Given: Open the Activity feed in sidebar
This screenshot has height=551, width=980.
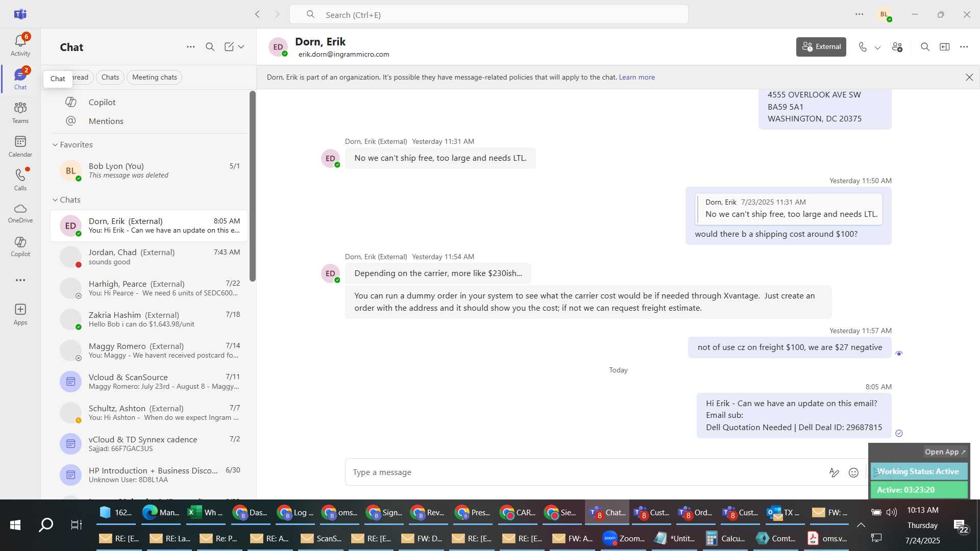Looking at the screenshot, I should pyautogui.click(x=20, y=45).
